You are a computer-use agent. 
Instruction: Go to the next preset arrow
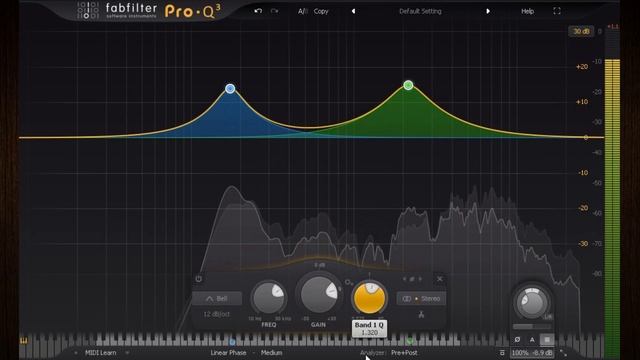pos(488,11)
